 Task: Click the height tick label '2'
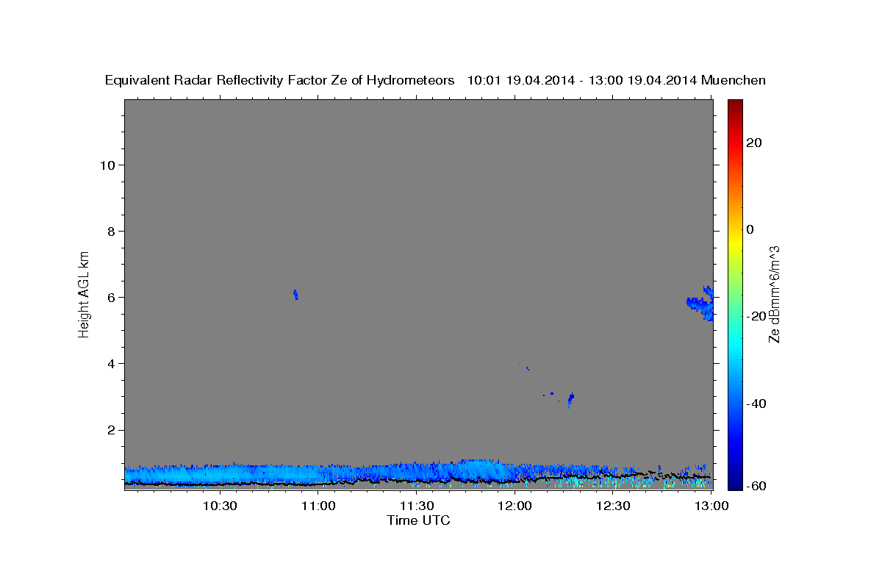click(x=111, y=430)
